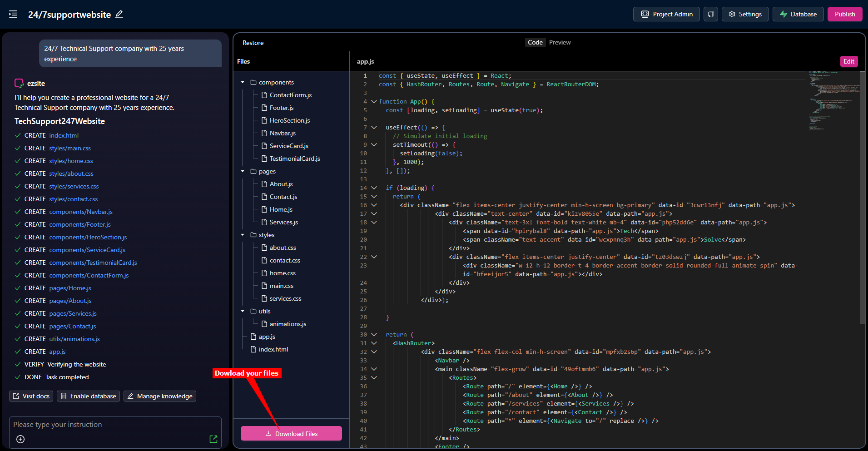Open About.js in file tree
Image resolution: width=868 pixels, height=451 pixels.
(281, 184)
